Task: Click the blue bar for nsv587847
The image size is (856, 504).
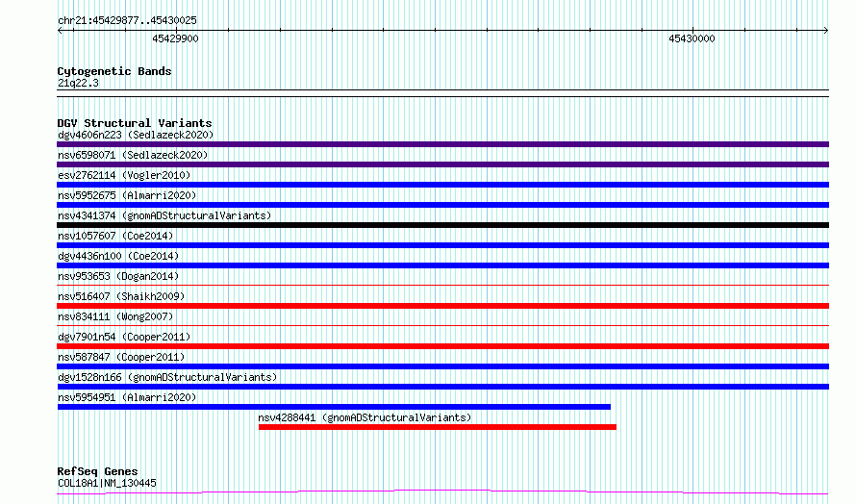Action: (x=442, y=366)
